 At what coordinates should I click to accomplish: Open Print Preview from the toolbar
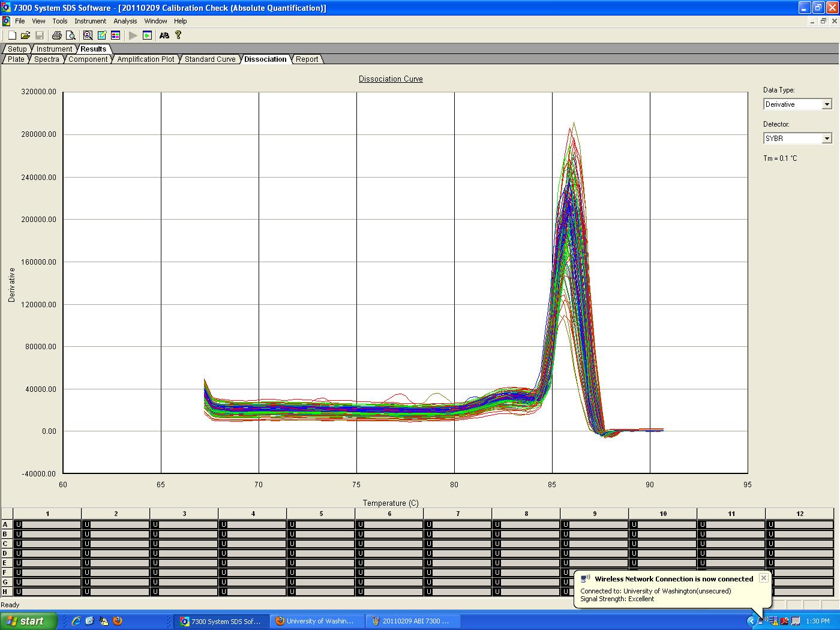[71, 35]
